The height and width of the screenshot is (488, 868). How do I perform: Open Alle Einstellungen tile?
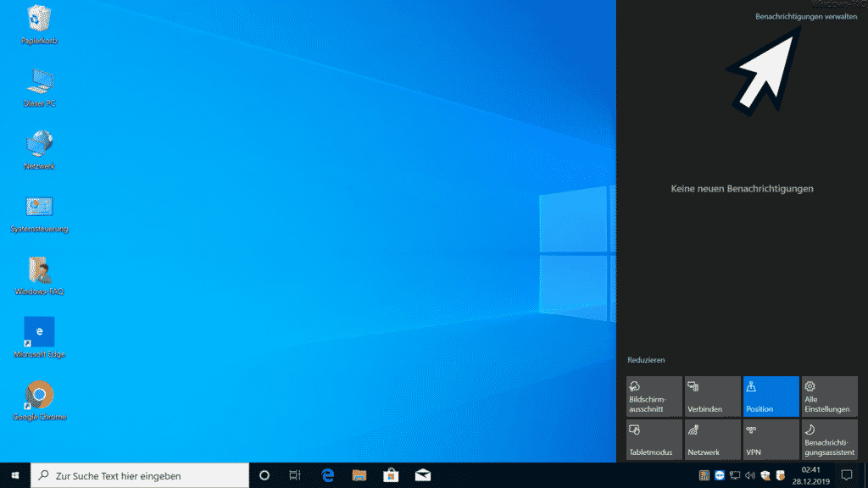829,396
